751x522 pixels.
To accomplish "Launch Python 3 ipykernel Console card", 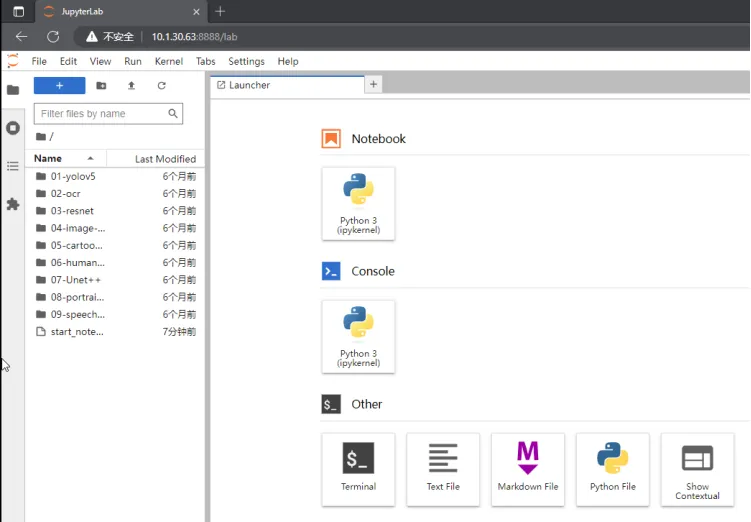I will tap(358, 337).
